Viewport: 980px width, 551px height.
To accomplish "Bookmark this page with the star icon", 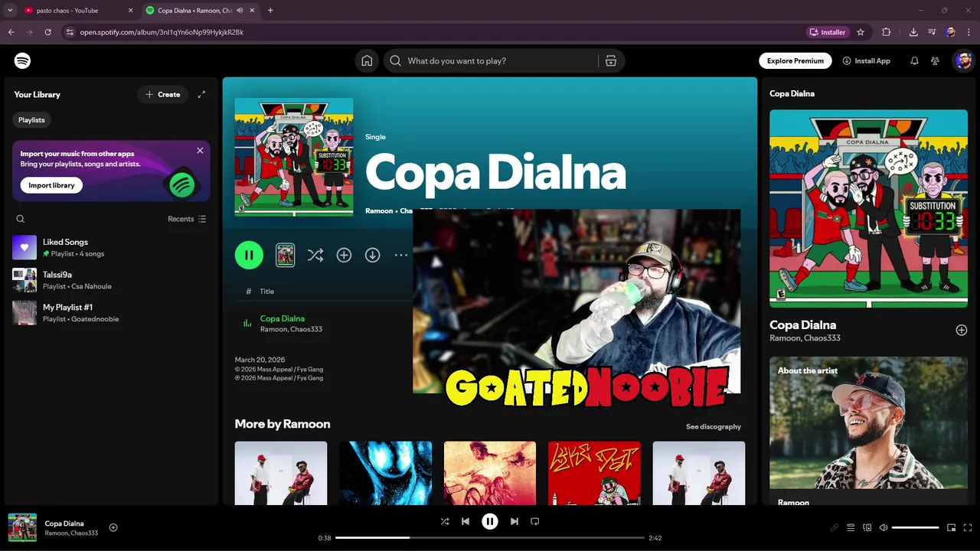I will click(861, 32).
